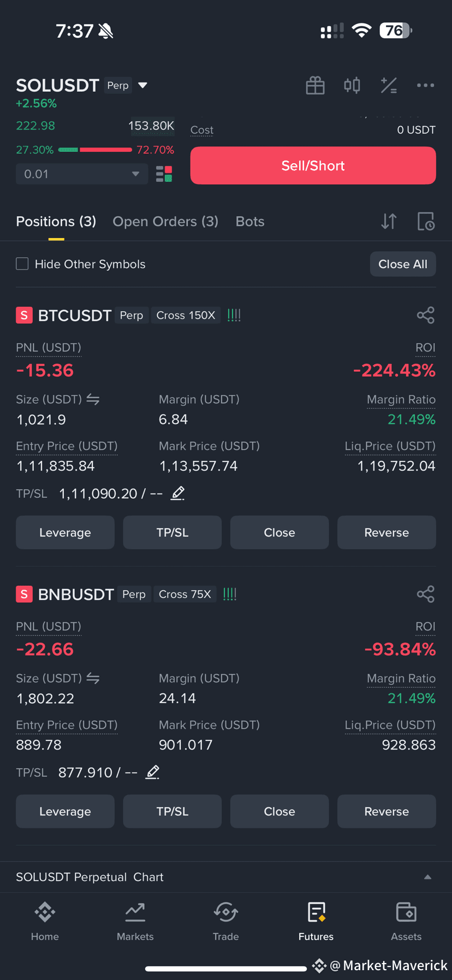The width and height of the screenshot is (452, 980).
Task: Edit the BTCUSDT TP/SL pencil icon
Action: pyautogui.click(x=178, y=494)
